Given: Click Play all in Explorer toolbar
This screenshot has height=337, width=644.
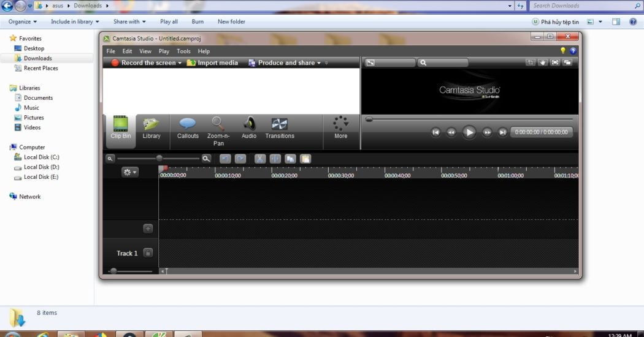Looking at the screenshot, I should 169,21.
